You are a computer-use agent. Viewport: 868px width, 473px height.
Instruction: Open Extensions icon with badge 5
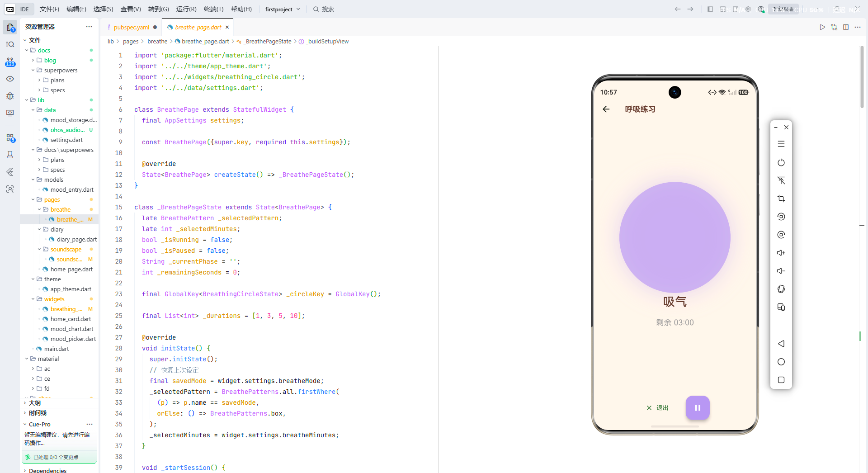[x=10, y=137]
